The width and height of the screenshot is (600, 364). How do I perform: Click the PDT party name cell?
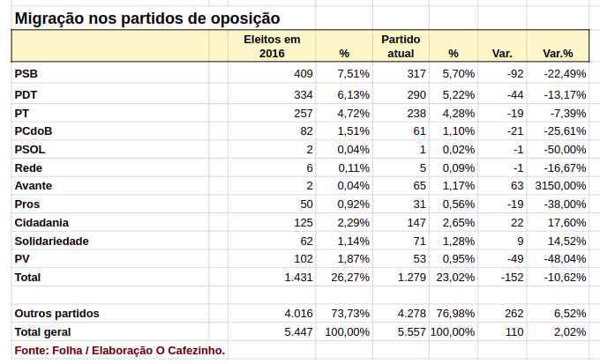(x=26, y=94)
